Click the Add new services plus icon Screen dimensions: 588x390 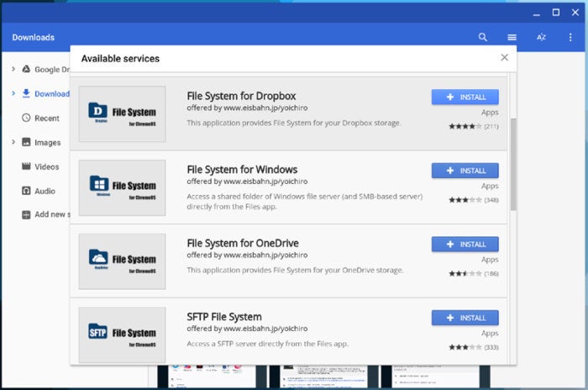coord(26,214)
